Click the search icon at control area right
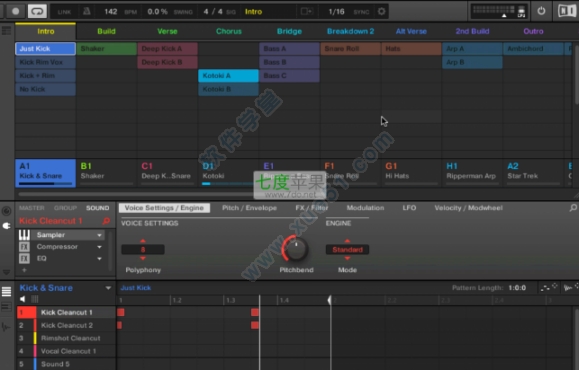Screen dimensions: 579x370 [573, 208]
